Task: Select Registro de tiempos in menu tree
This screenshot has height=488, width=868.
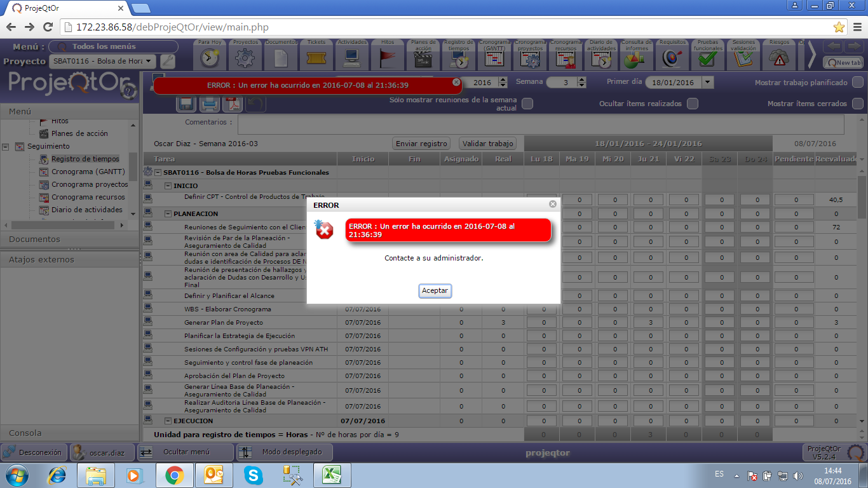Action: coord(85,159)
